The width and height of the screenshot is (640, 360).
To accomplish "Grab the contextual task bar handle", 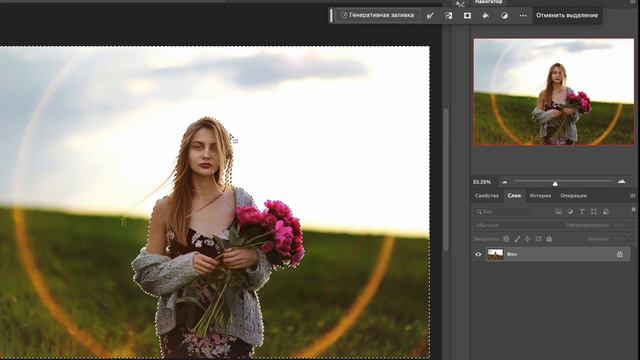I will 331,16.
